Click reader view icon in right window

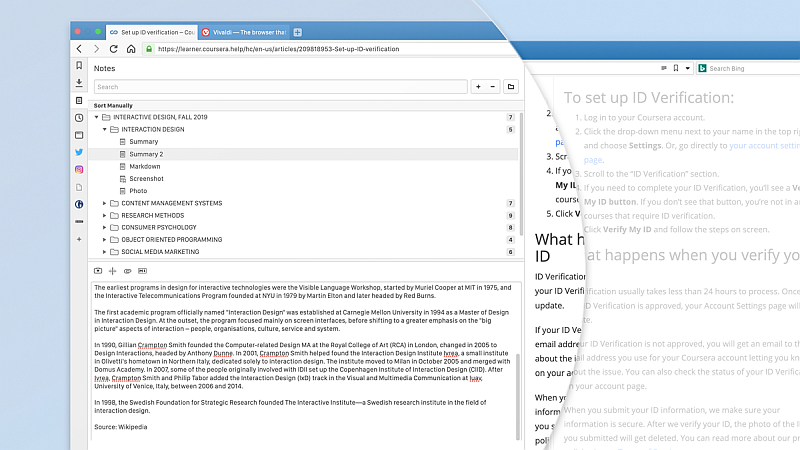(x=664, y=68)
